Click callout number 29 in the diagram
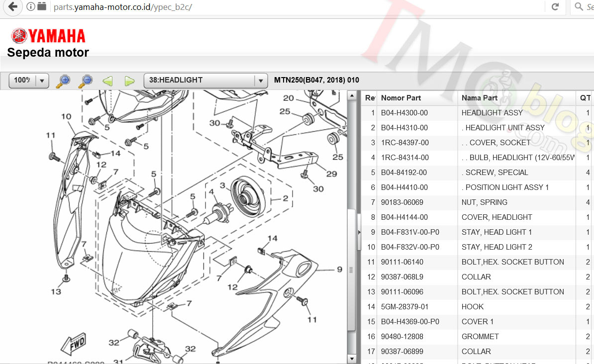This screenshot has height=364, width=594. coord(331,174)
